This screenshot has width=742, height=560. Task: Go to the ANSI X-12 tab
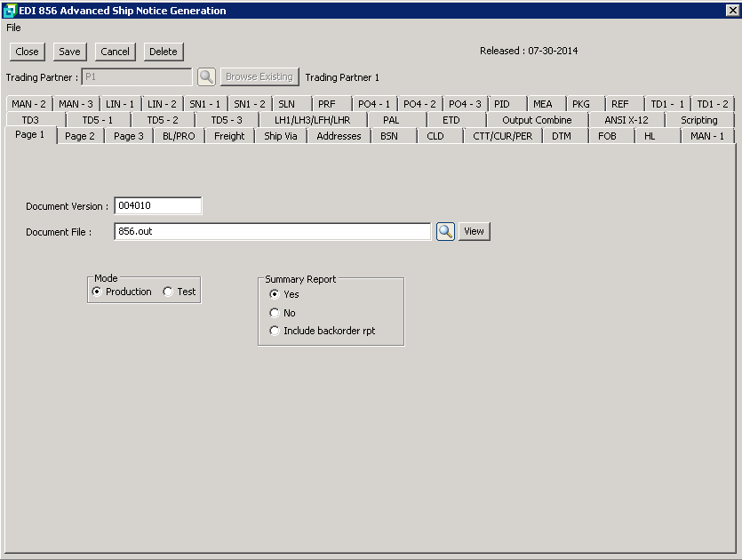626,120
